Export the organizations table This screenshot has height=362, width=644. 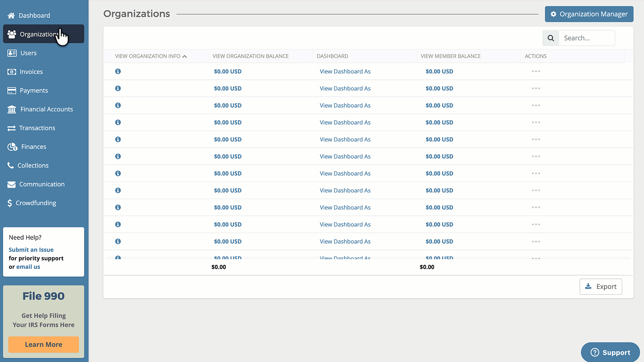(601, 287)
